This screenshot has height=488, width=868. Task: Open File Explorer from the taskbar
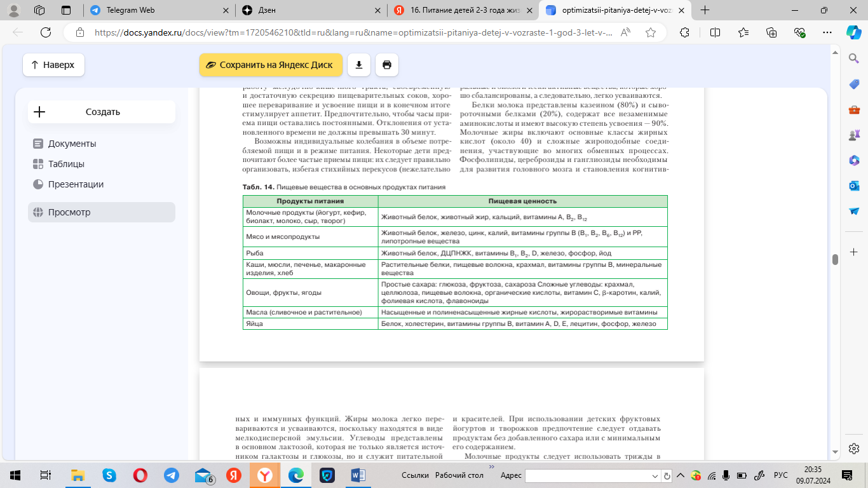(78, 475)
